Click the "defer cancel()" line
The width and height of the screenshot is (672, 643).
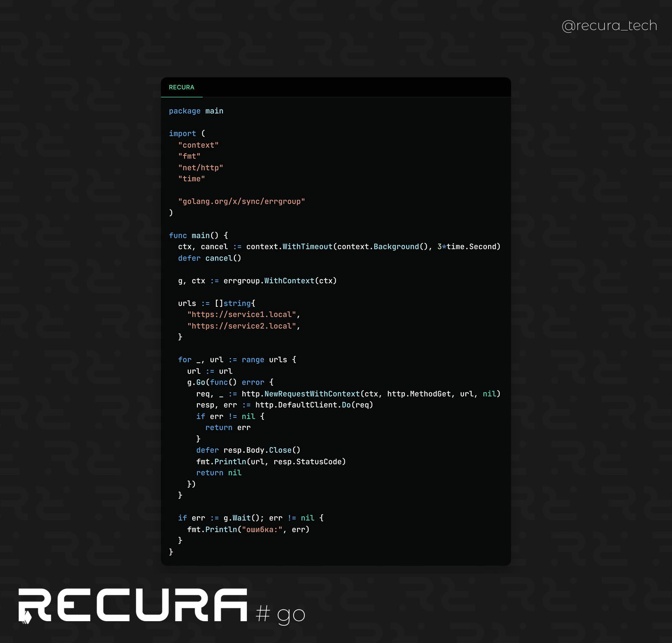pyautogui.click(x=209, y=258)
